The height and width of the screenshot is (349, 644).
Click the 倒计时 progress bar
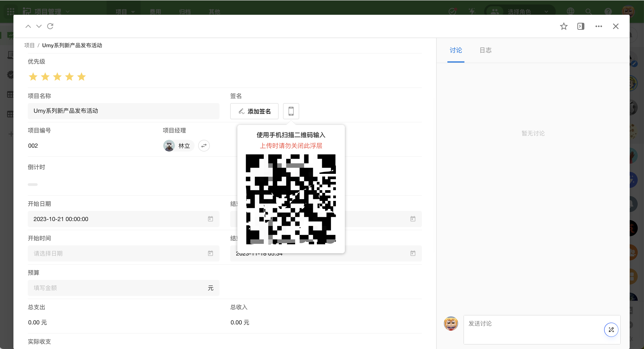32,185
